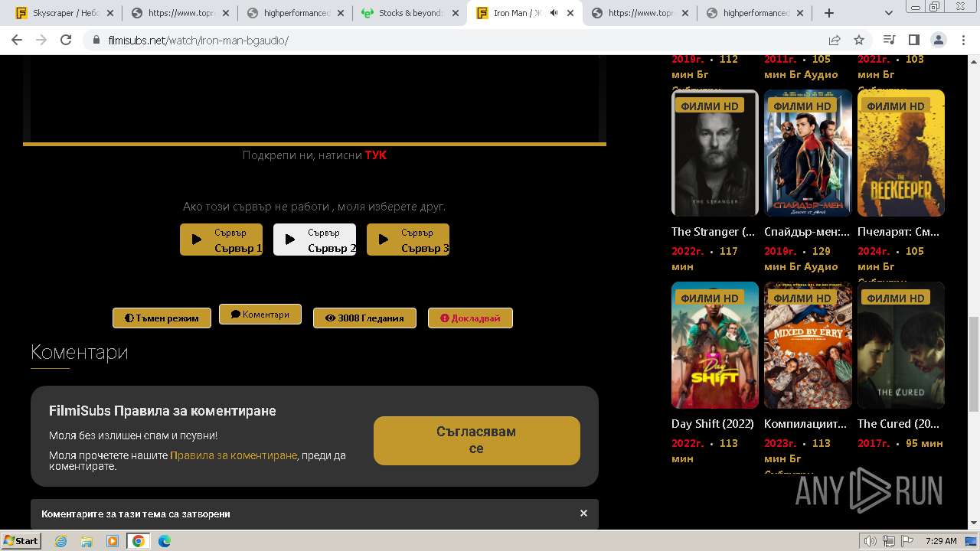Toggle Тъмен режим dark mode

[x=162, y=318]
